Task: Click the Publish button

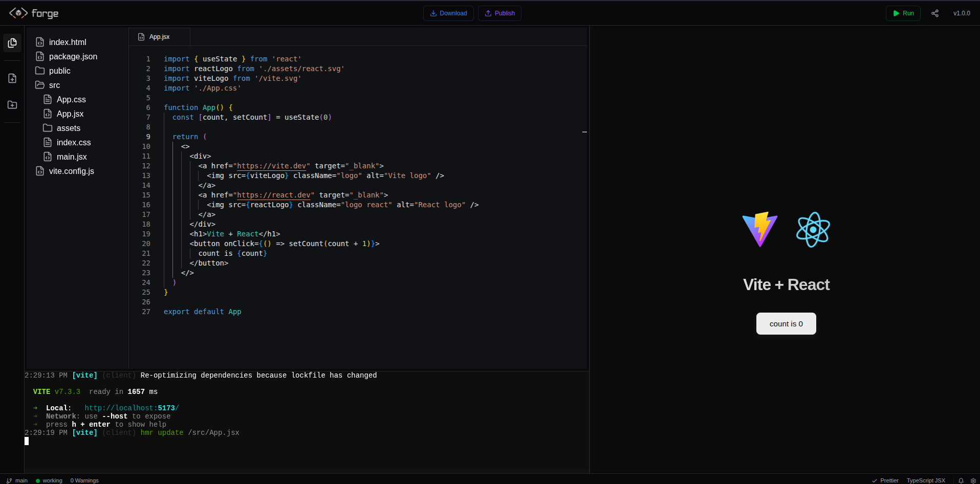Action: point(499,13)
